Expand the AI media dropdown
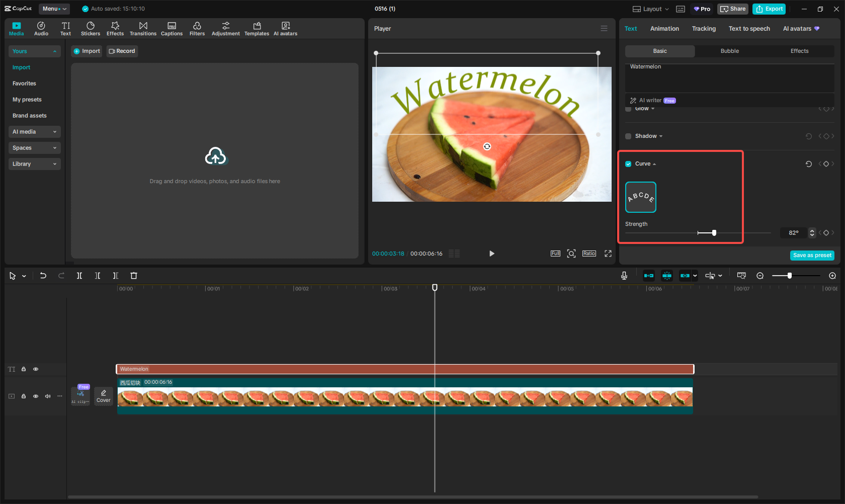Viewport: 845px width, 504px height. 34,132
